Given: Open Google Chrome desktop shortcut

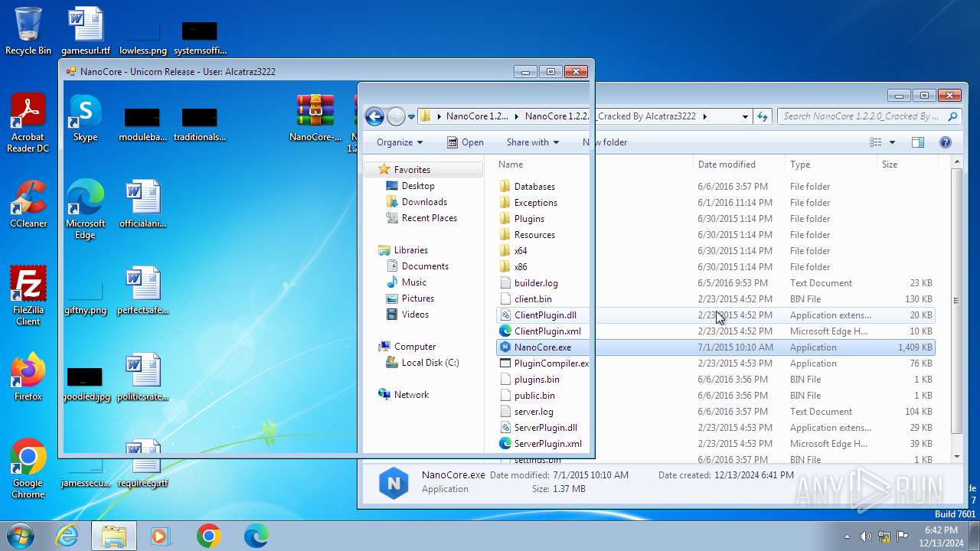Looking at the screenshot, I should (x=28, y=468).
